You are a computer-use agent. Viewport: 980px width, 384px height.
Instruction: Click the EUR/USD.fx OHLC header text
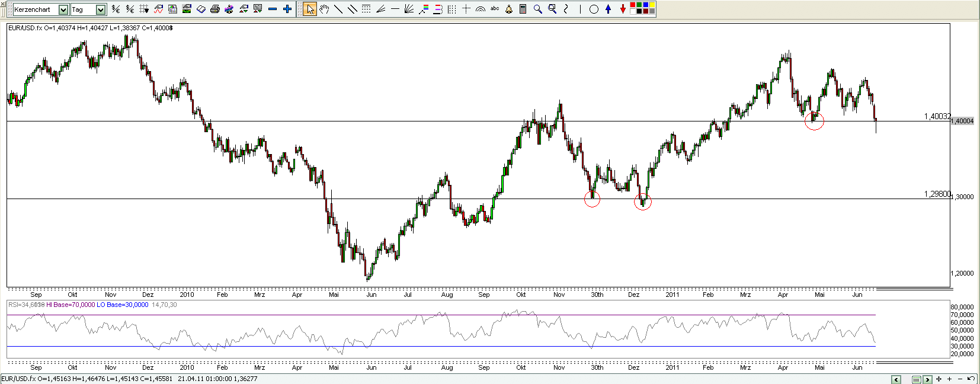point(90,28)
